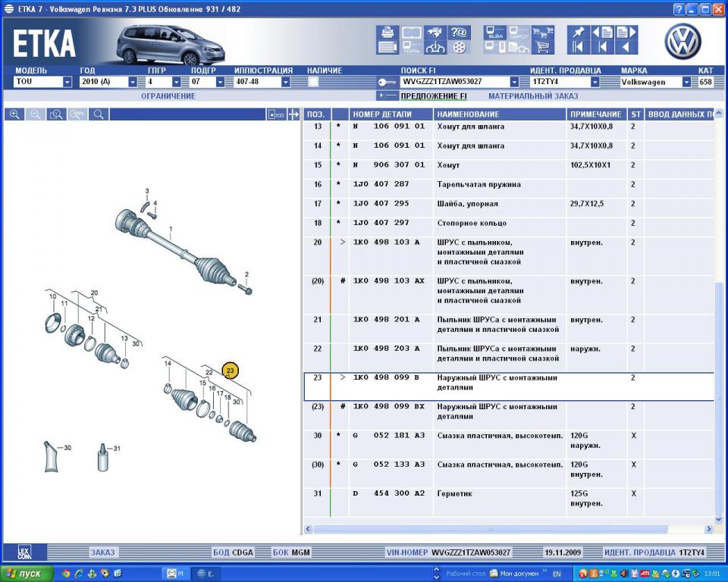Open the multiple shopping carts icon

point(543,33)
